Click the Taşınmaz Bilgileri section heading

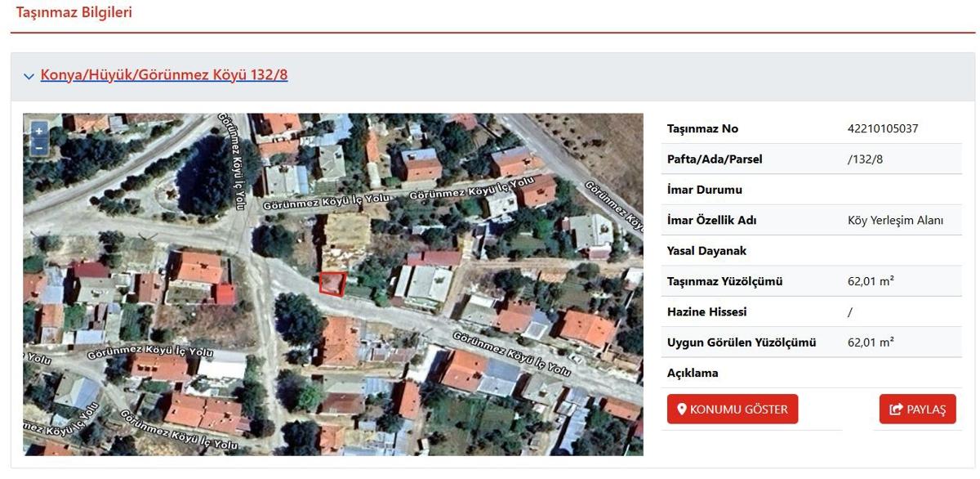[74, 12]
